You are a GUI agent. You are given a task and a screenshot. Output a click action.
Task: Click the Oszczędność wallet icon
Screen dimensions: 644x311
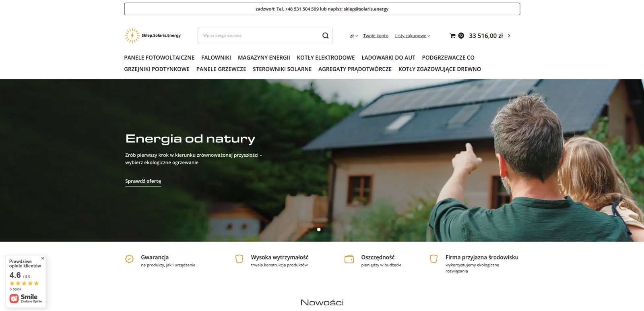pyautogui.click(x=349, y=259)
